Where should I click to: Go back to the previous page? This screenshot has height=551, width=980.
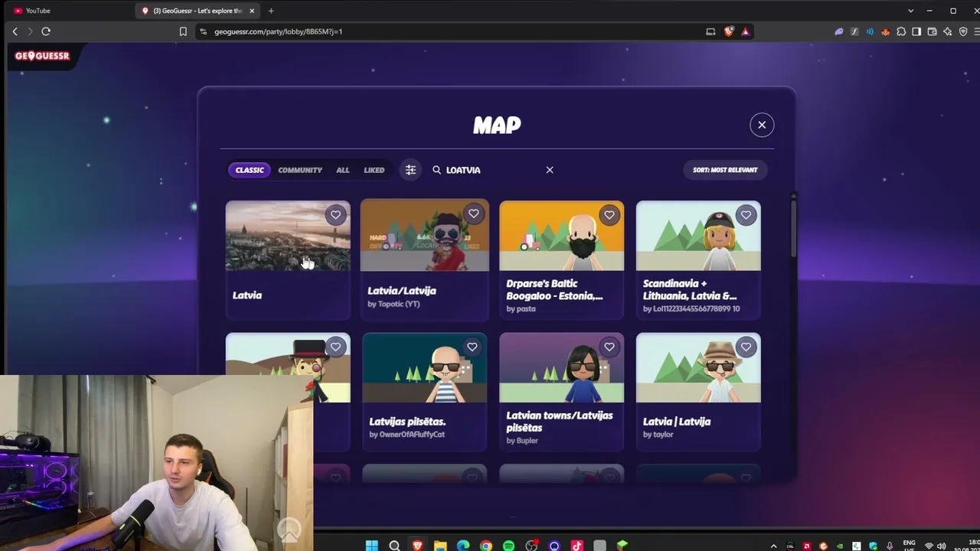[15, 31]
